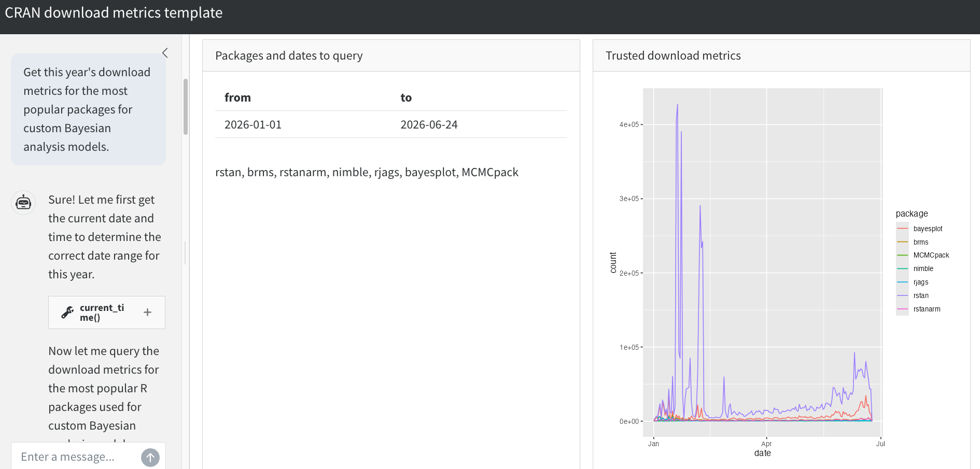Collapse the chat sidebar with the chevron
The height and width of the screenshot is (469, 980).
click(x=165, y=53)
